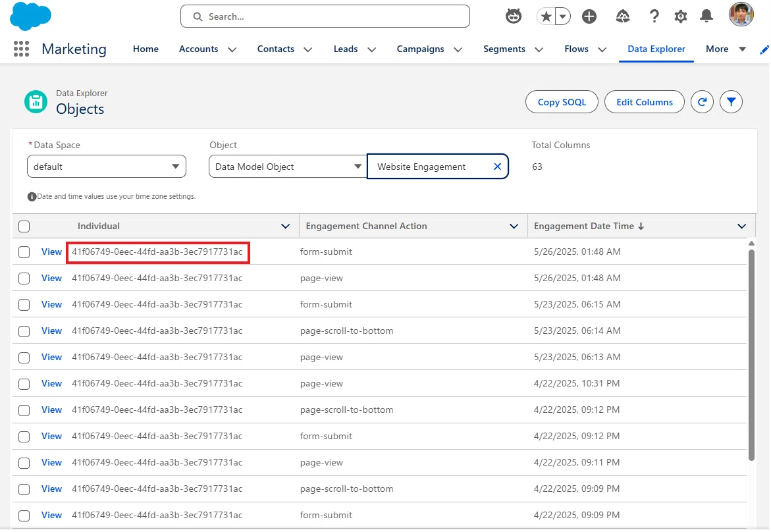Open View link for 4/22/2025 09:11 PM row
771x532 pixels.
[x=51, y=463]
